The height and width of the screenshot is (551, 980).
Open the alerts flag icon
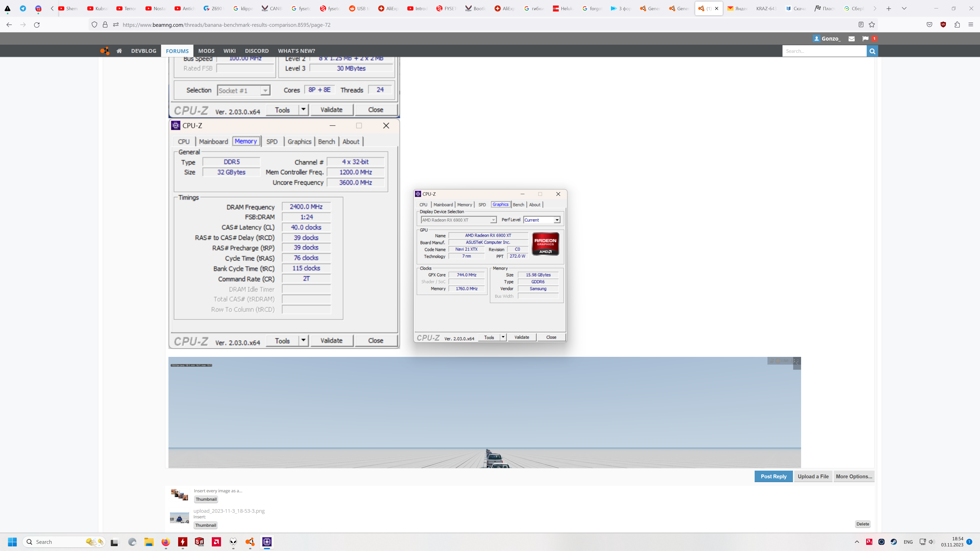pyautogui.click(x=865, y=39)
